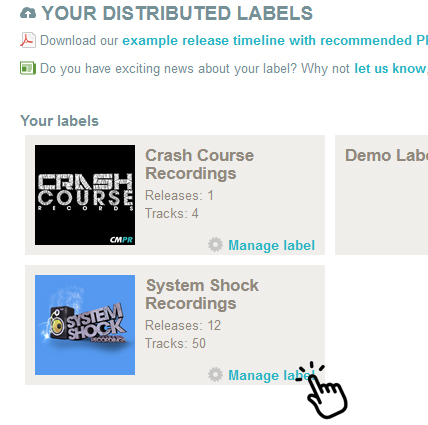Click gear icon for Crash Course Recordings
Image resolution: width=428 pixels, height=425 pixels.
point(215,245)
